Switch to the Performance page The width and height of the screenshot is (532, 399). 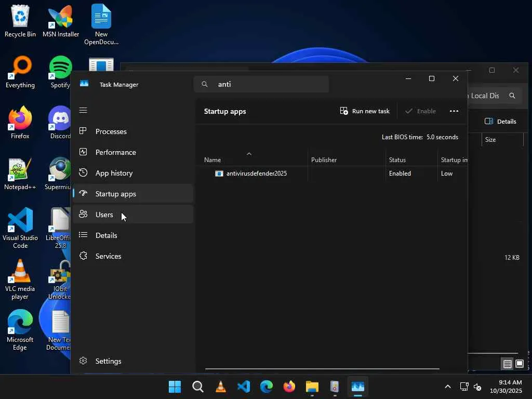coord(115,152)
